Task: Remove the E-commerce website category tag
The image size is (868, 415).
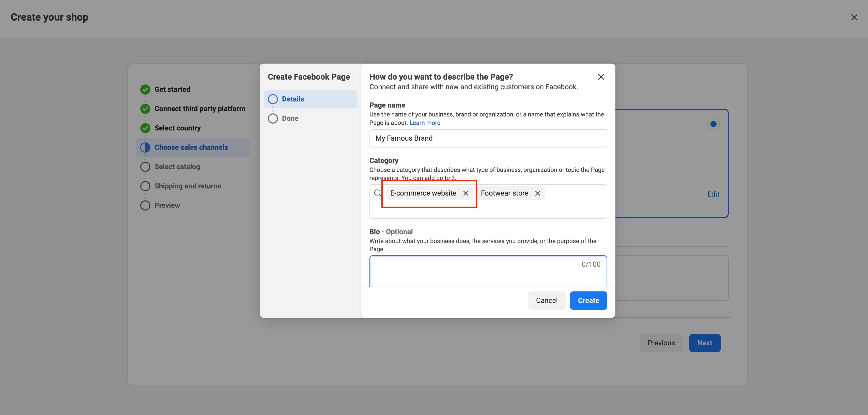Action: pos(466,193)
